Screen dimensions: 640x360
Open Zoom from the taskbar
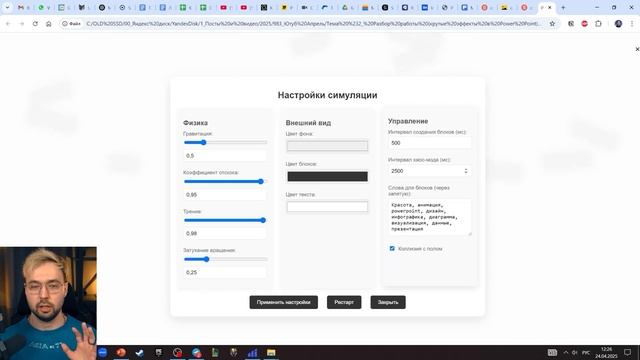(x=102, y=352)
